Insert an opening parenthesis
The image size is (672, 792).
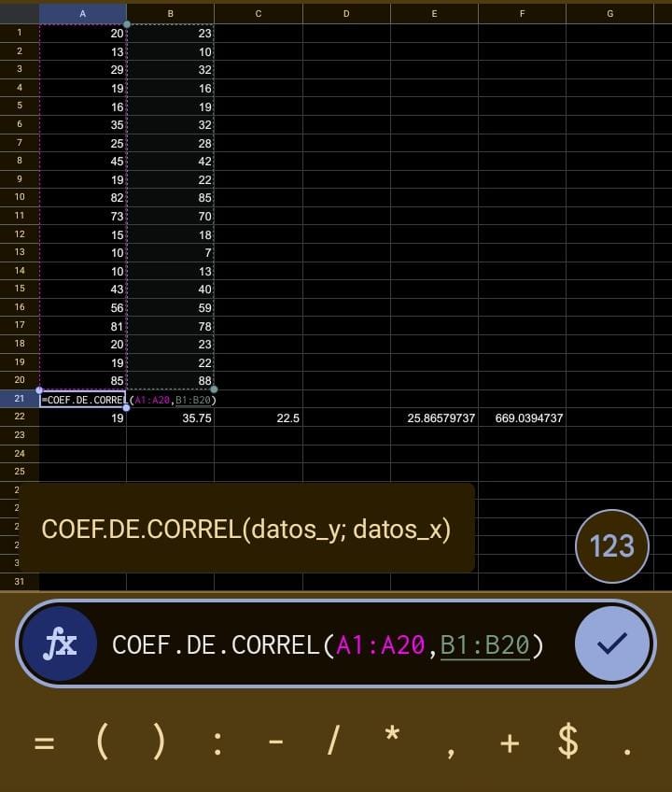tap(103, 743)
